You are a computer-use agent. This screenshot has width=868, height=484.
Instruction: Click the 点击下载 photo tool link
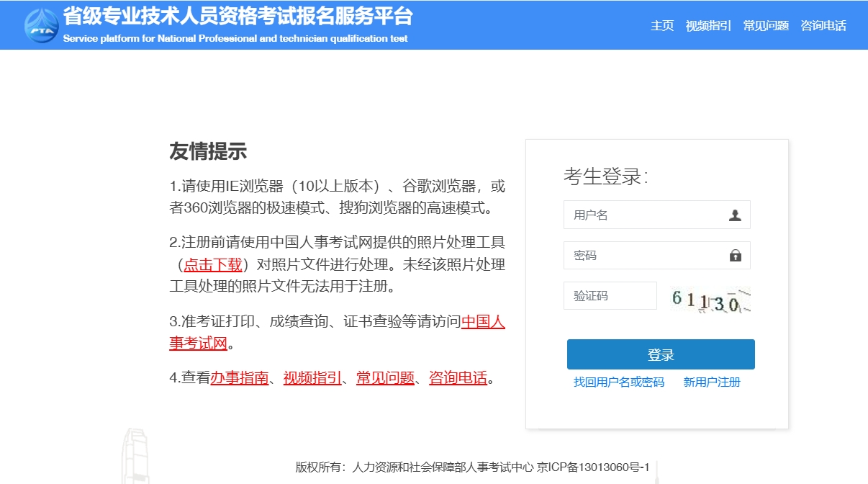coord(213,264)
